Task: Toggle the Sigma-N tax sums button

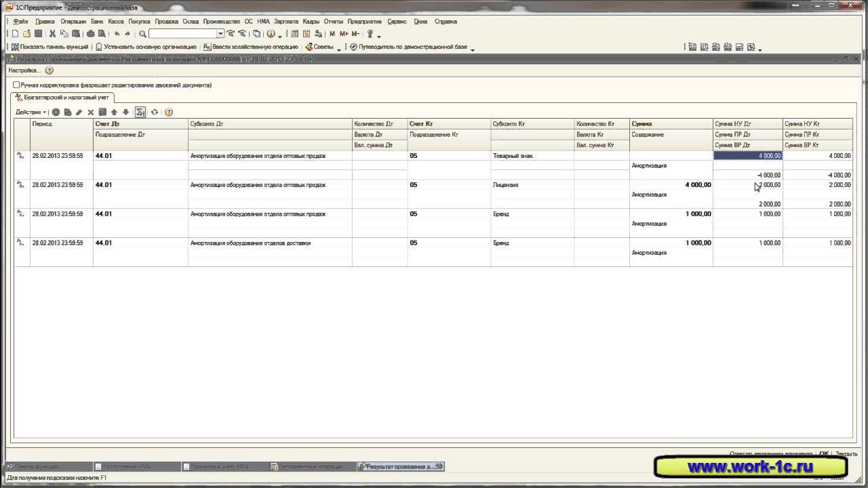Action: tap(140, 113)
